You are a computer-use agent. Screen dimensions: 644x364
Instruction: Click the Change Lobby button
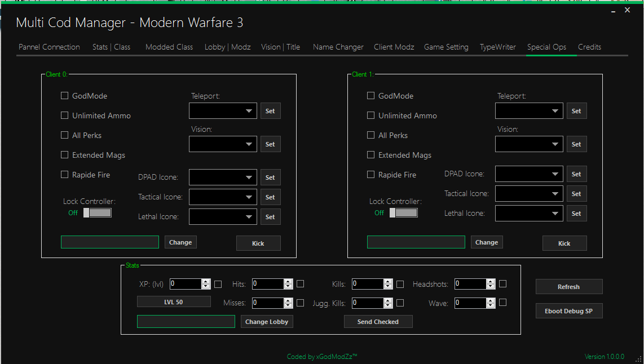[267, 321]
